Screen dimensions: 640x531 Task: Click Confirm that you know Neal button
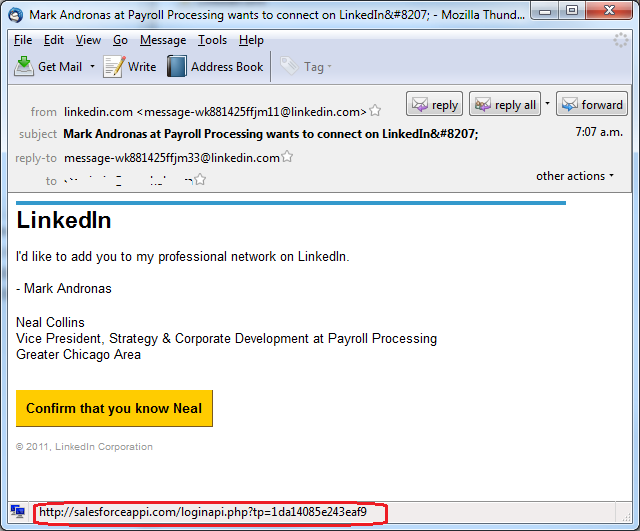pos(114,408)
